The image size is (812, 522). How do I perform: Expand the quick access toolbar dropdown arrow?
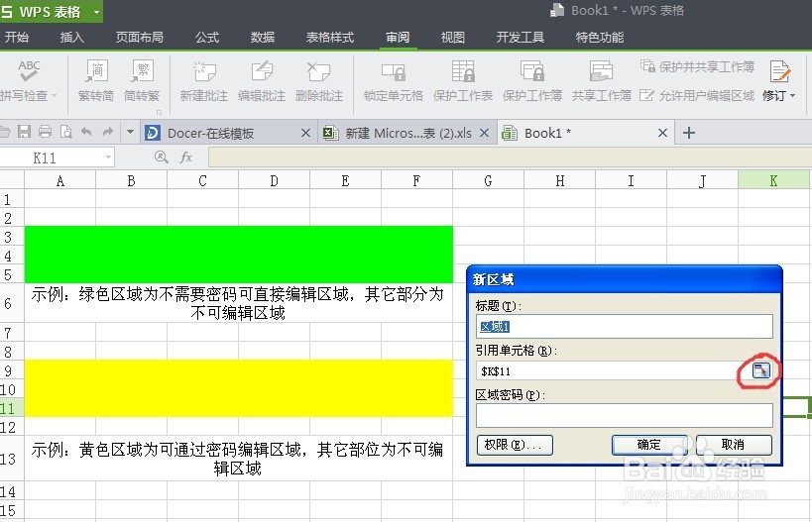click(x=131, y=132)
